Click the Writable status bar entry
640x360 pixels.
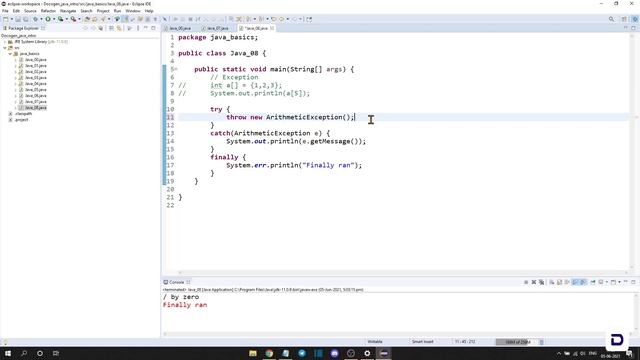[x=375, y=342]
